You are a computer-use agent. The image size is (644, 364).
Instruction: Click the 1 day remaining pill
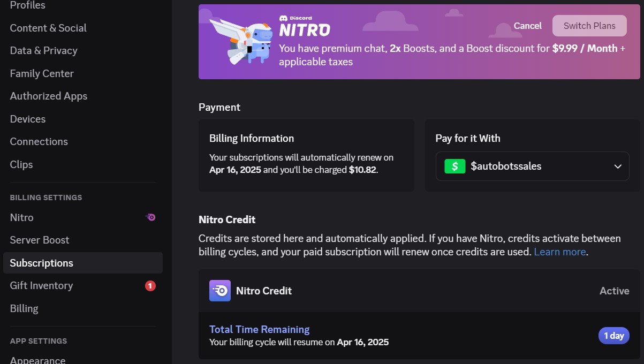(613, 336)
